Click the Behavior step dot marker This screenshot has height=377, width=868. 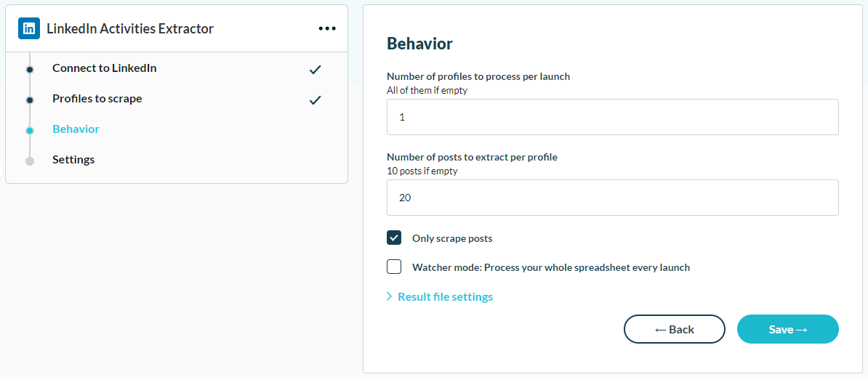point(30,131)
